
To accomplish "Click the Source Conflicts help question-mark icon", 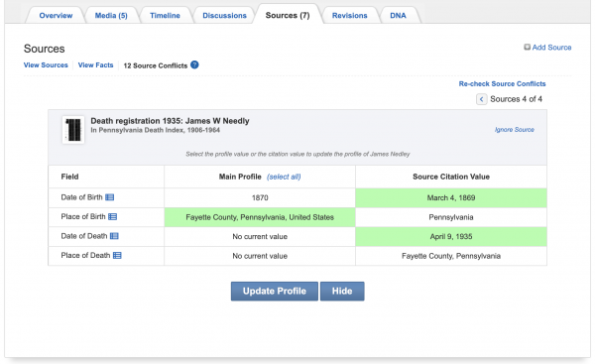I will pos(194,64).
